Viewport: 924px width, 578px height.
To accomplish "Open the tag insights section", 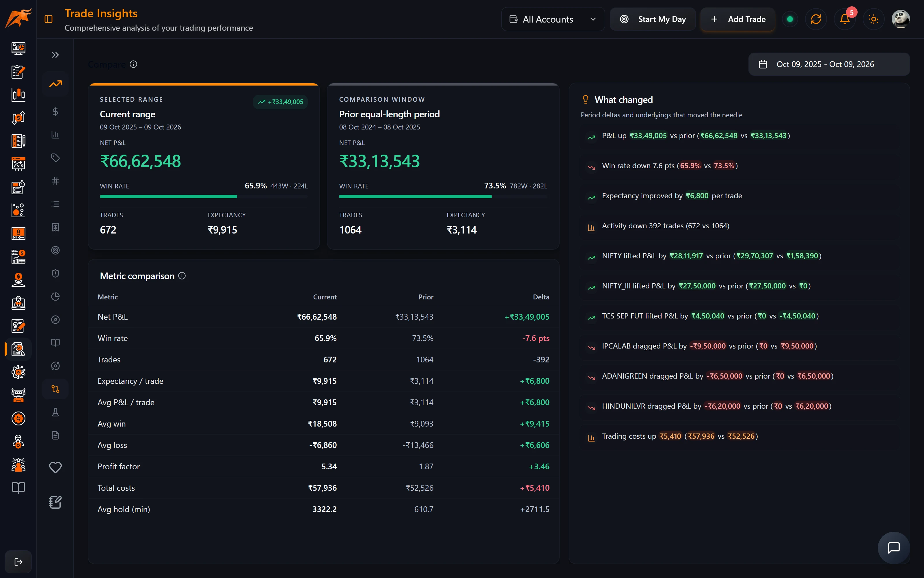I will 55,158.
